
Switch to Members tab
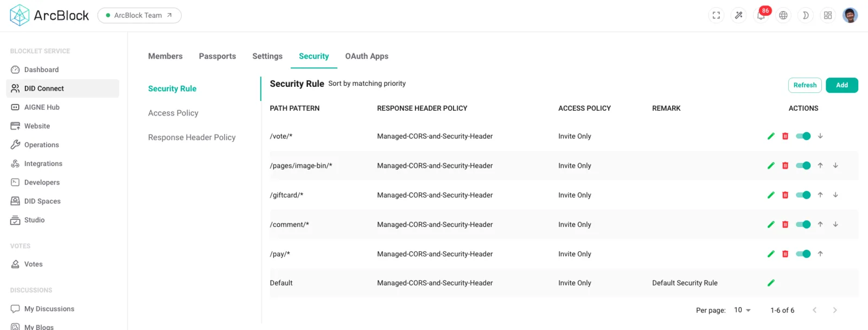(x=165, y=56)
